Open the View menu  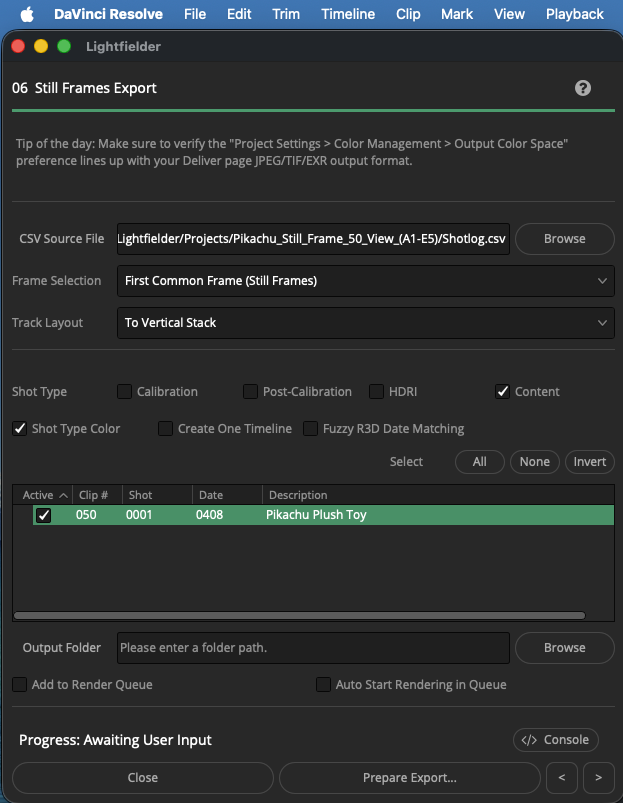[509, 14]
